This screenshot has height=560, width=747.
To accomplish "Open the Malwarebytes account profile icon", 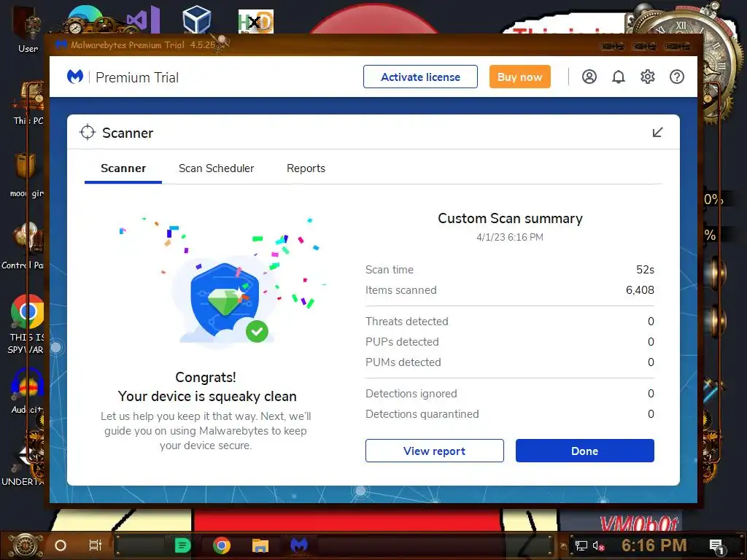I will tap(589, 77).
